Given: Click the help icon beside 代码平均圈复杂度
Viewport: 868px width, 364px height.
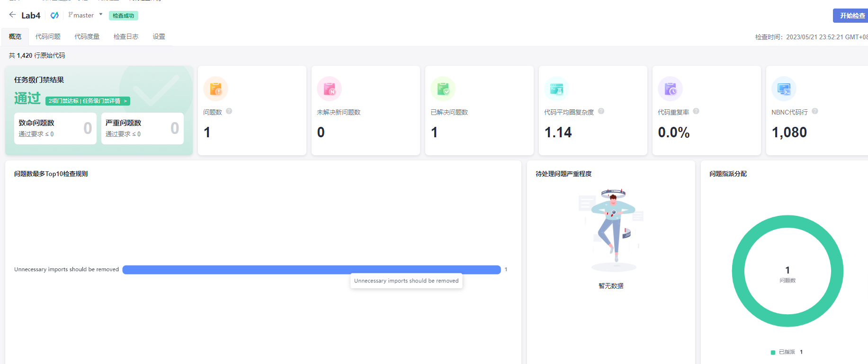Looking at the screenshot, I should click(x=601, y=111).
